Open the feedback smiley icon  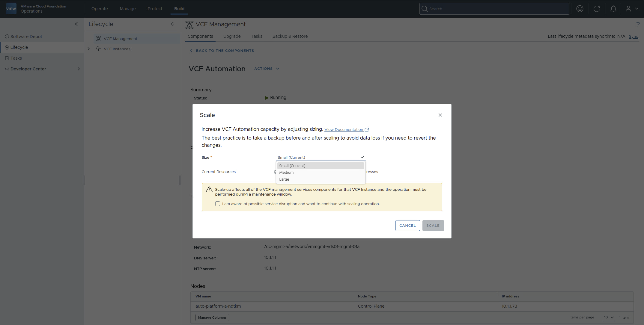click(x=580, y=9)
